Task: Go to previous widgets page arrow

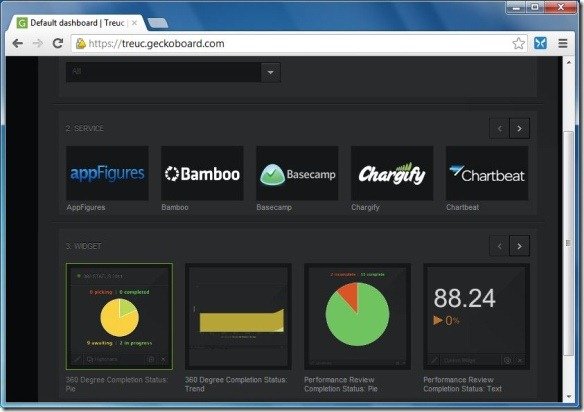Action: point(499,246)
